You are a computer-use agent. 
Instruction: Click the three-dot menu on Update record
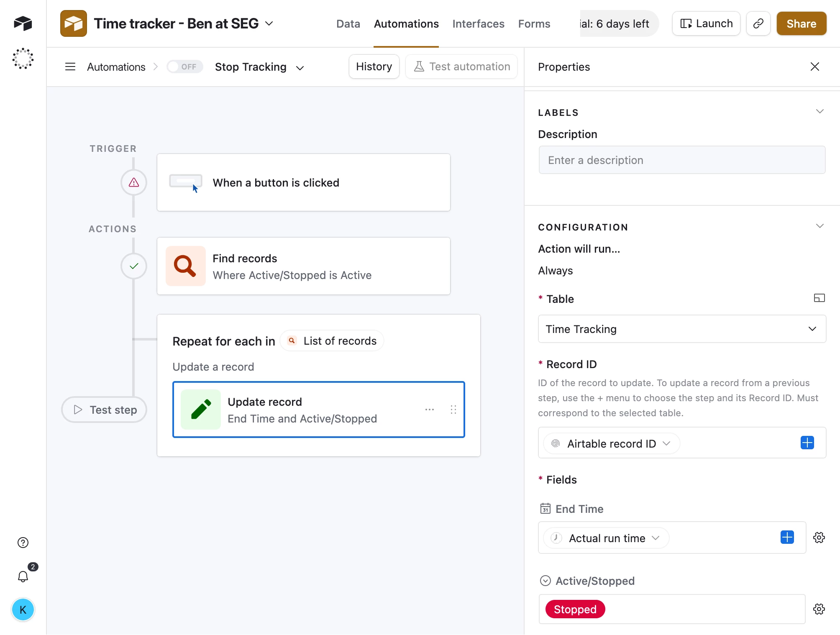pos(429,410)
